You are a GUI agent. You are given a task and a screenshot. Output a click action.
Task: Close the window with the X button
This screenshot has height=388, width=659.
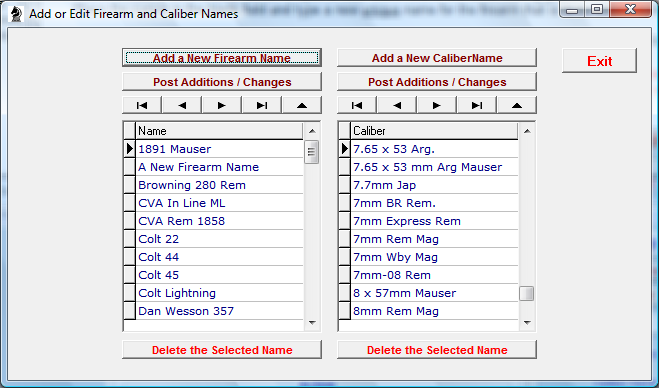point(630,9)
